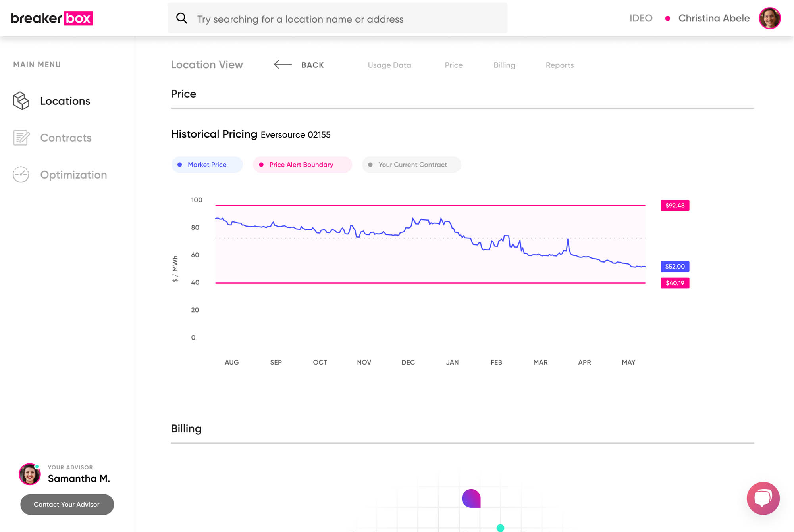Viewport: 794px width, 532px height.
Task: Open the Reports tab
Action: click(x=559, y=65)
